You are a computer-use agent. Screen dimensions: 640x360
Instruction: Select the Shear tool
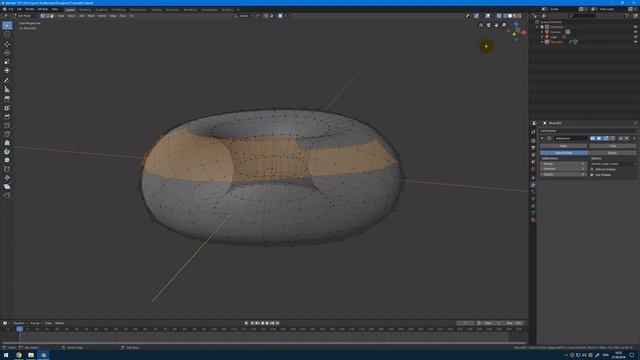[7, 187]
